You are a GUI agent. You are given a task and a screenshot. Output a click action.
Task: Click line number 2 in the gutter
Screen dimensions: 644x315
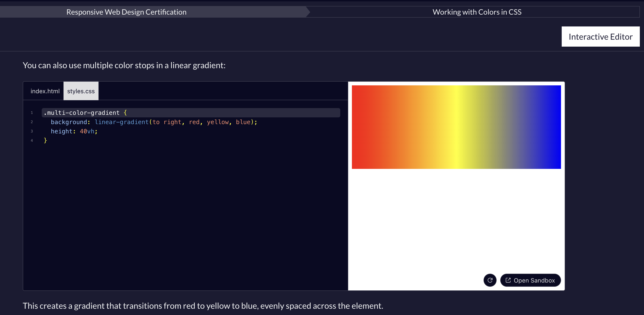[32, 122]
